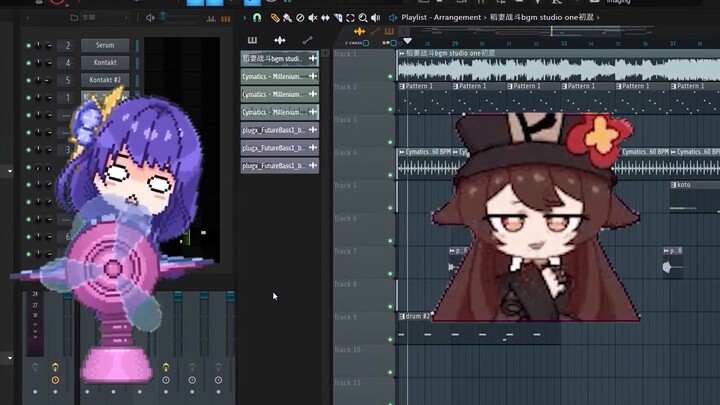The width and height of the screenshot is (720, 405).
Task: Select the dashed-box Select tool
Action: (350, 18)
